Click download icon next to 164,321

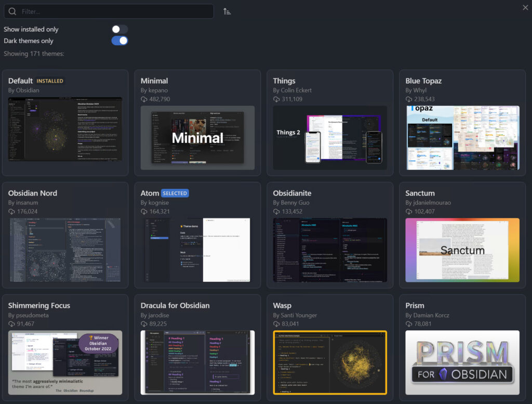tap(144, 212)
